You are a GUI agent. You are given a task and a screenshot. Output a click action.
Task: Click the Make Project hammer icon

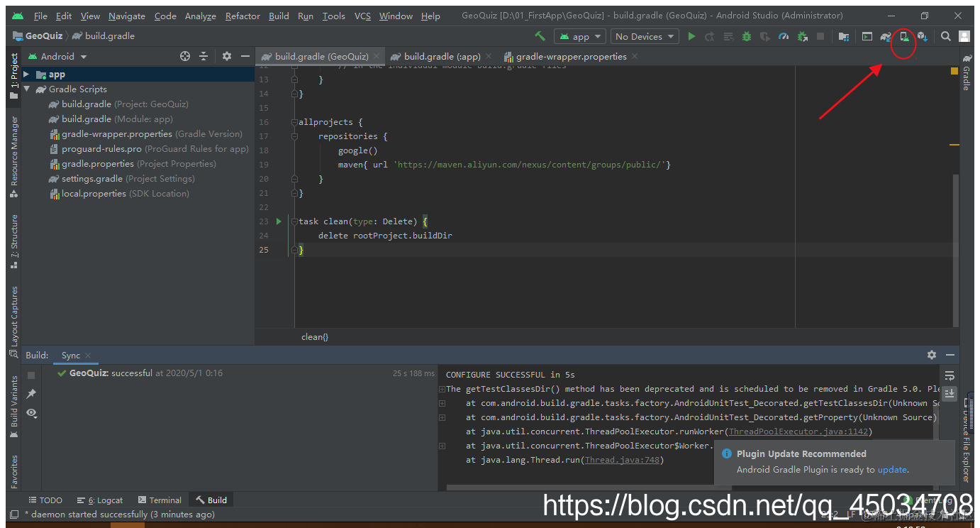click(540, 36)
